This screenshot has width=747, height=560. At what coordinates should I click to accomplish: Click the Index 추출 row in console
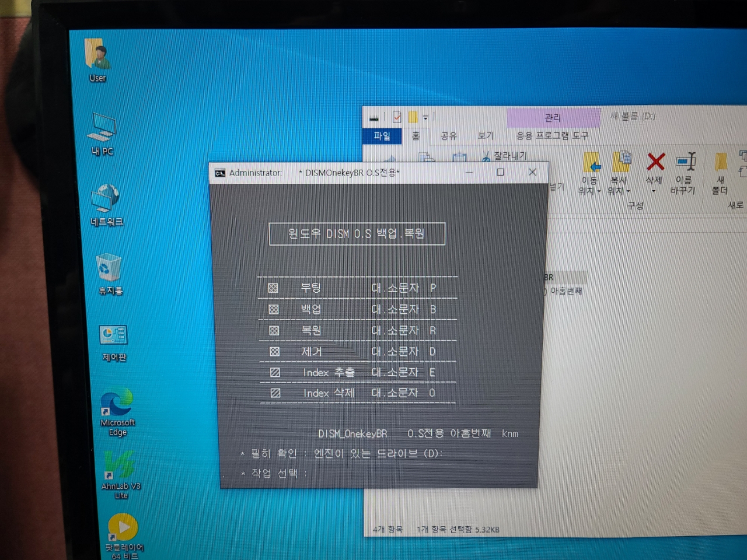pos(357,372)
